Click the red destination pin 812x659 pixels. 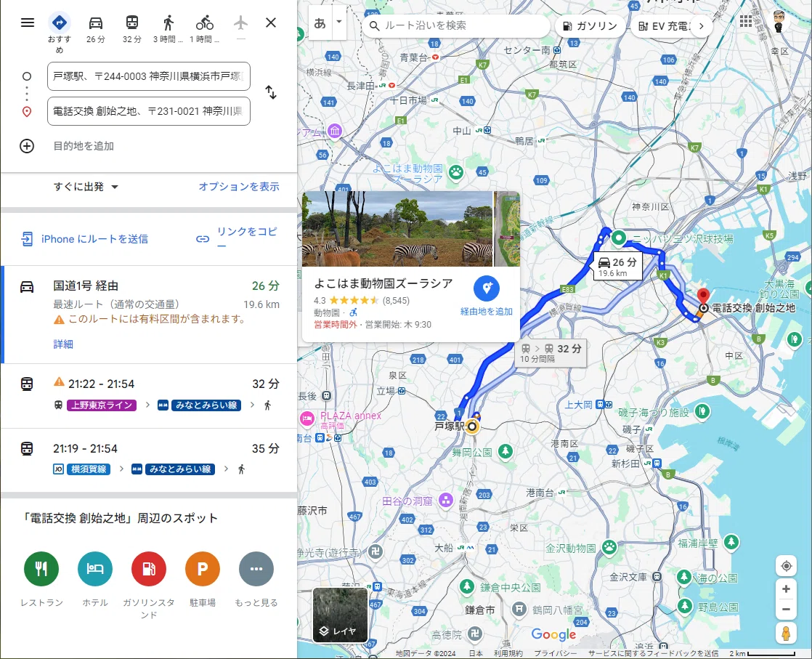(703, 296)
